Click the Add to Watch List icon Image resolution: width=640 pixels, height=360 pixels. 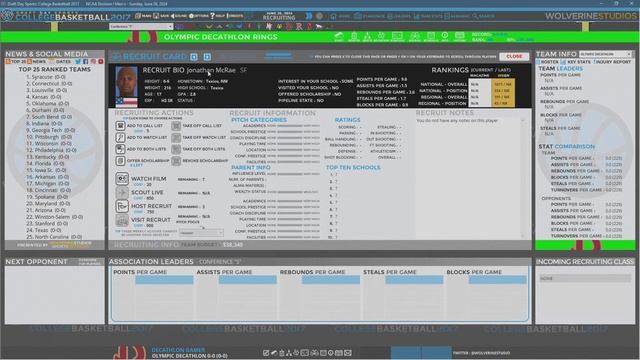[x=120, y=138]
